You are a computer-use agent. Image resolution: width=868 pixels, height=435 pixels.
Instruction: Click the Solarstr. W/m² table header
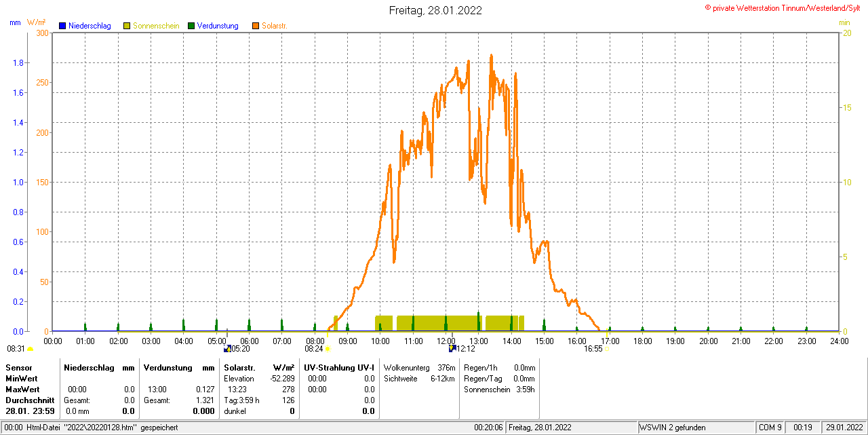[x=259, y=367]
